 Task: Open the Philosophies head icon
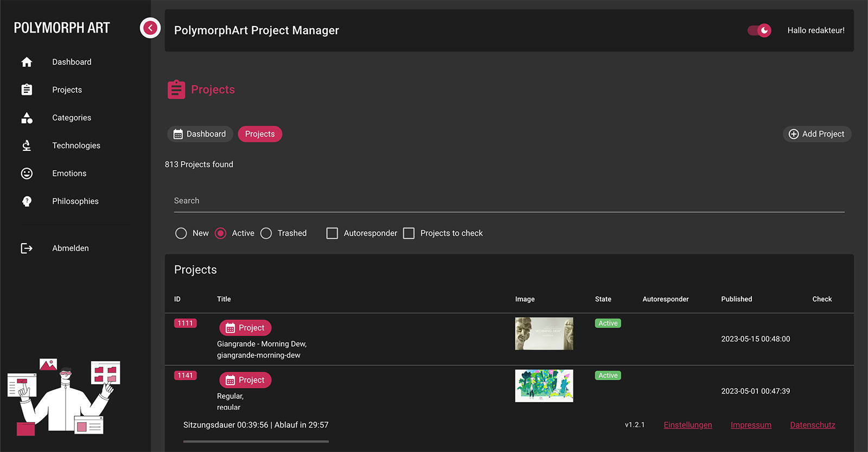[27, 201]
